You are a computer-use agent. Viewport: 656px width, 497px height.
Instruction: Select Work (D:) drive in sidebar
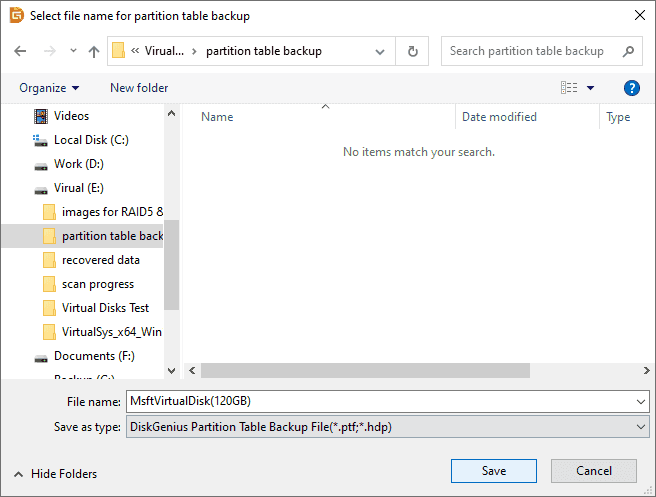click(78, 164)
